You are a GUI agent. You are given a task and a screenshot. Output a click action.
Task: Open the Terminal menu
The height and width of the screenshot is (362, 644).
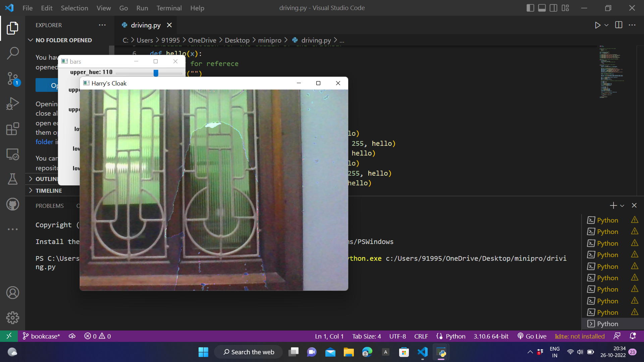click(169, 8)
